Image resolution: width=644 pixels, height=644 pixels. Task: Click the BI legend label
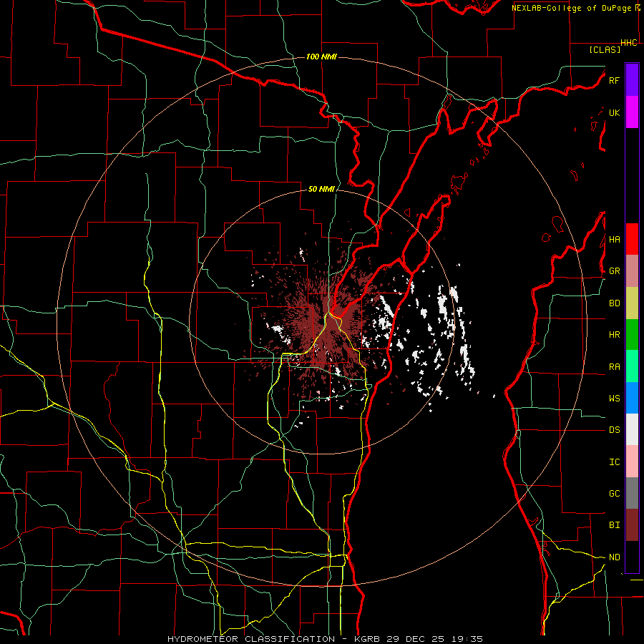coord(614,525)
